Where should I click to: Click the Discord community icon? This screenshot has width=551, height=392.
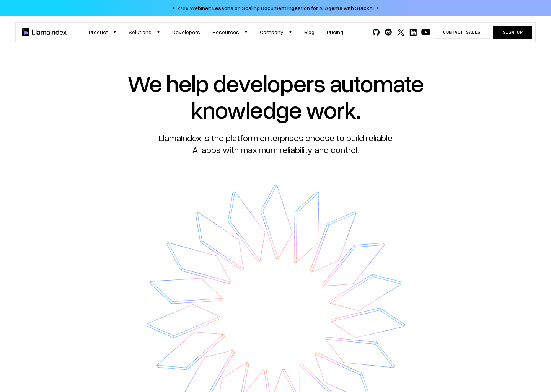point(388,32)
